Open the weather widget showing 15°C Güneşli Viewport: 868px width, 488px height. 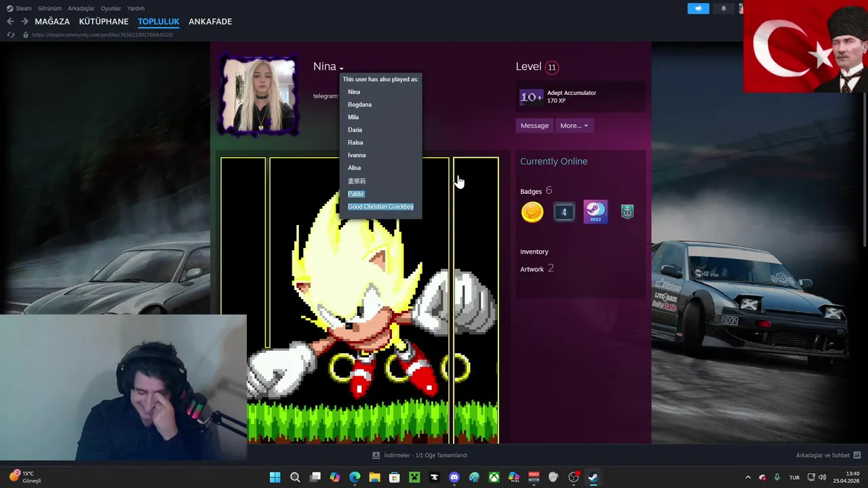(26, 477)
